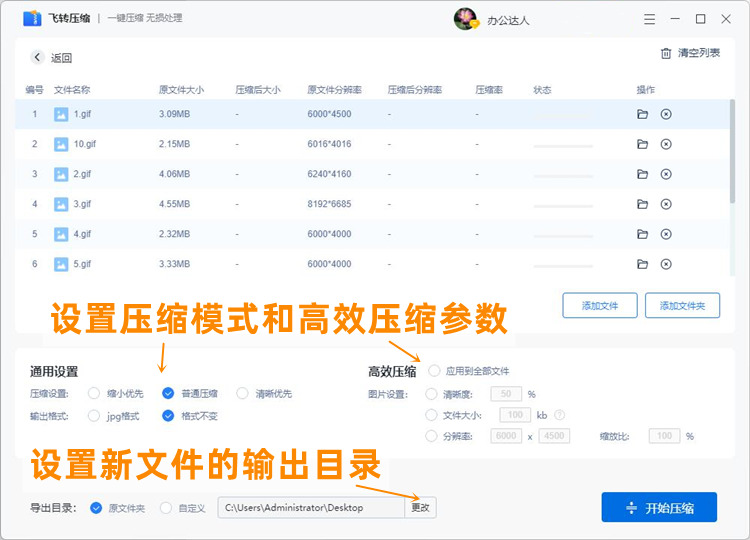The image size is (750, 540).
Task: Click the image file icon for 5.gif
Action: tap(61, 264)
